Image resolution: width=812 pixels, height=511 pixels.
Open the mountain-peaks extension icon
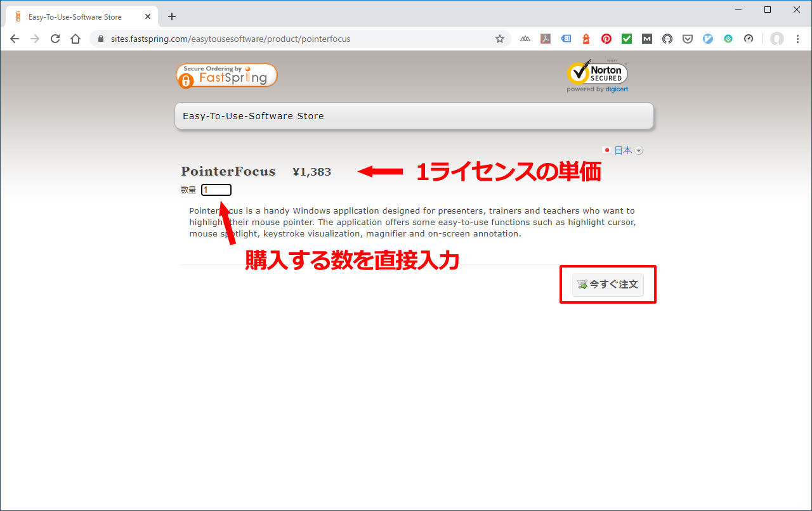[x=525, y=39]
